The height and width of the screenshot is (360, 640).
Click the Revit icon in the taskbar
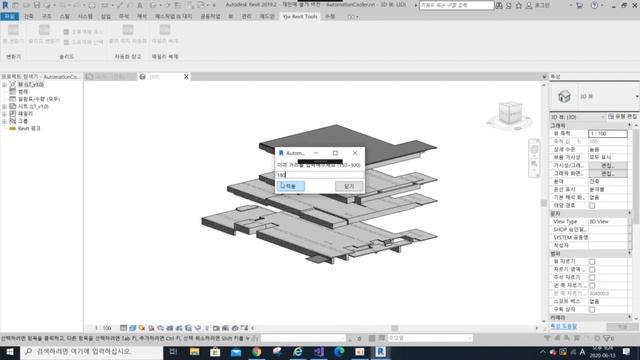pos(380,352)
